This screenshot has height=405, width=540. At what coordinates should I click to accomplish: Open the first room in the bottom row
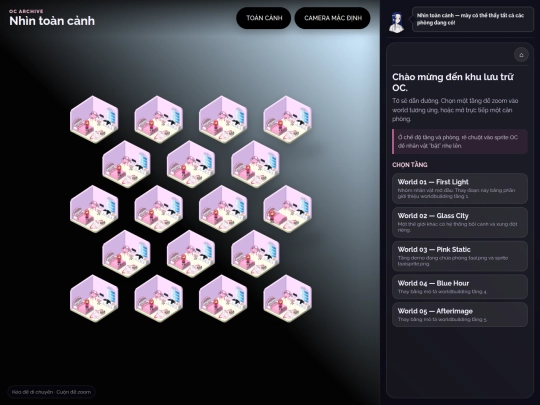[x=94, y=299]
